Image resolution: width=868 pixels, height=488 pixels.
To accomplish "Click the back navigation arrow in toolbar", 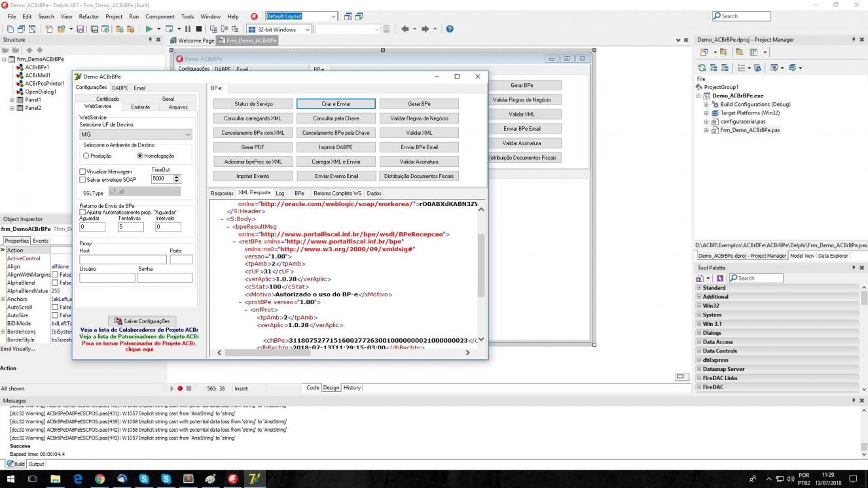I will (x=405, y=29).
